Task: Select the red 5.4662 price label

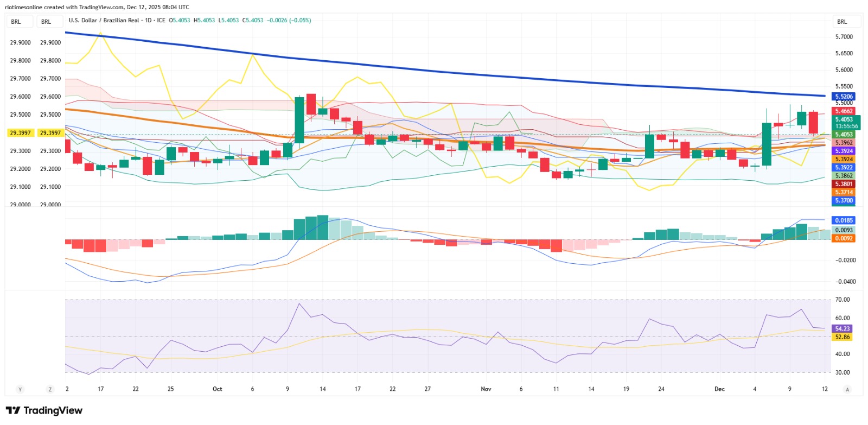Action: pyautogui.click(x=844, y=111)
